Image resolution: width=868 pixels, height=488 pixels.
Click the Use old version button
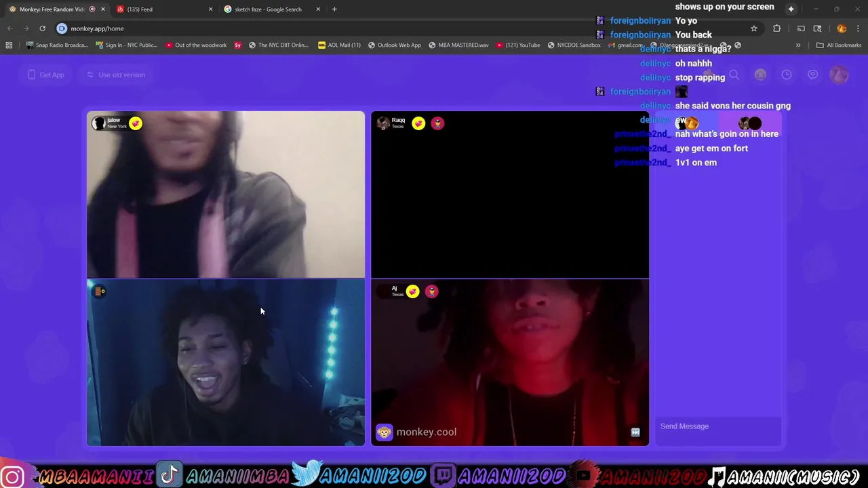pos(116,75)
